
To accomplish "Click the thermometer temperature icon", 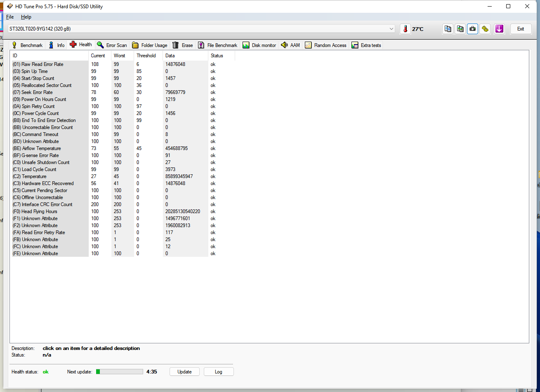I will (x=405, y=29).
